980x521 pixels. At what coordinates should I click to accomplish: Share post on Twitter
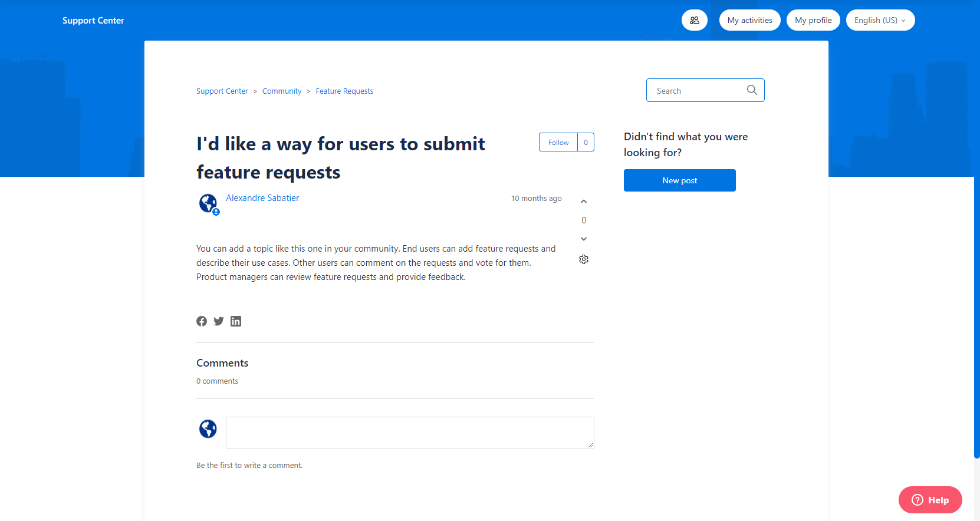pyautogui.click(x=219, y=321)
